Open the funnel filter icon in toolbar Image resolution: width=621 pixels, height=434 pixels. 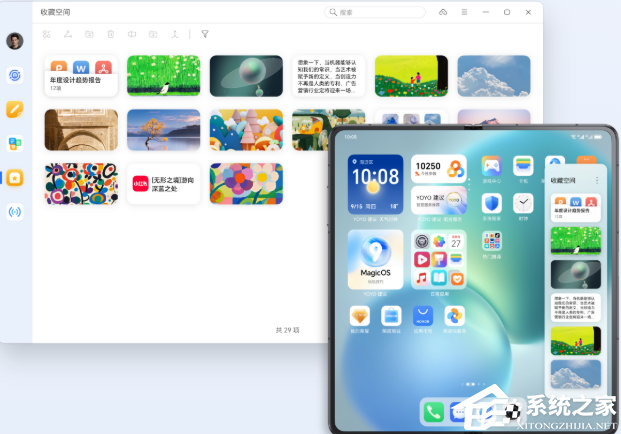point(205,34)
